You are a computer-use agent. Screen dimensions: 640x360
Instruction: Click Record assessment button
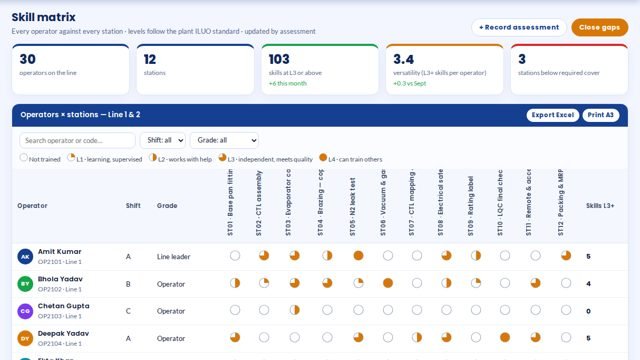519,27
